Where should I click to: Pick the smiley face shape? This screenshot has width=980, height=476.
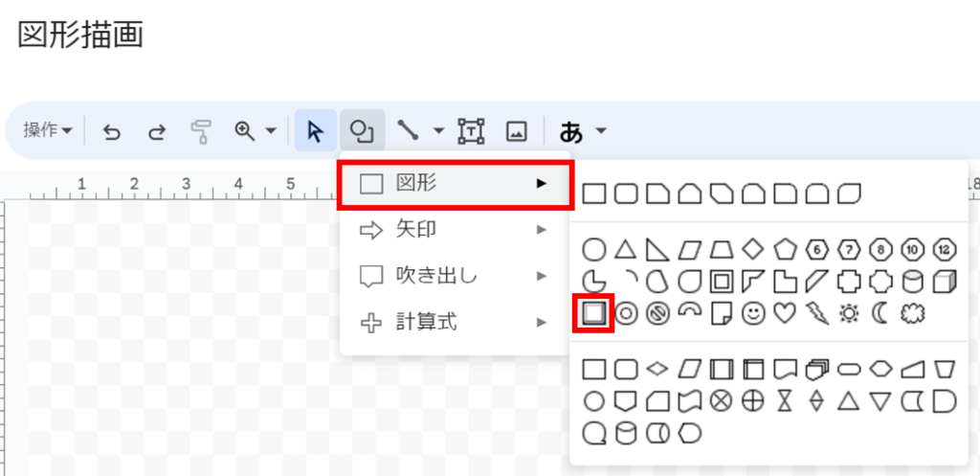click(x=754, y=313)
